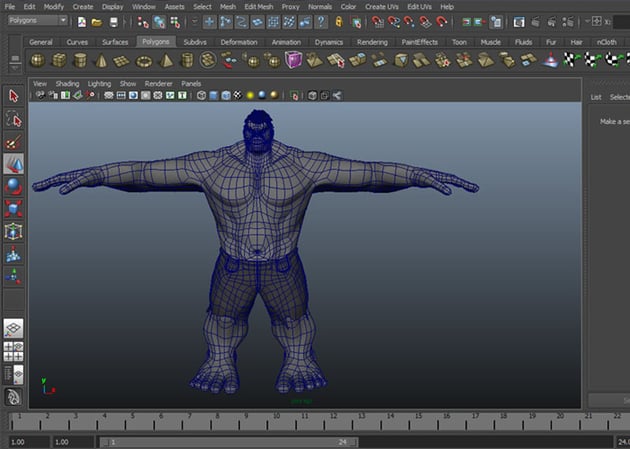Toggle use all lights yellow sphere
Viewport: 630px width, 449px height.
point(250,96)
